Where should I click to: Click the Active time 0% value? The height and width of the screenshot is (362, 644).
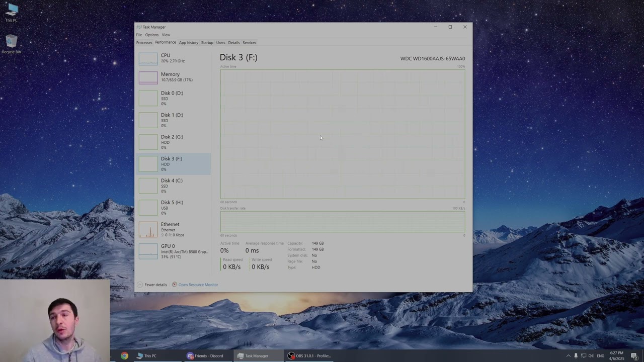pos(224,250)
